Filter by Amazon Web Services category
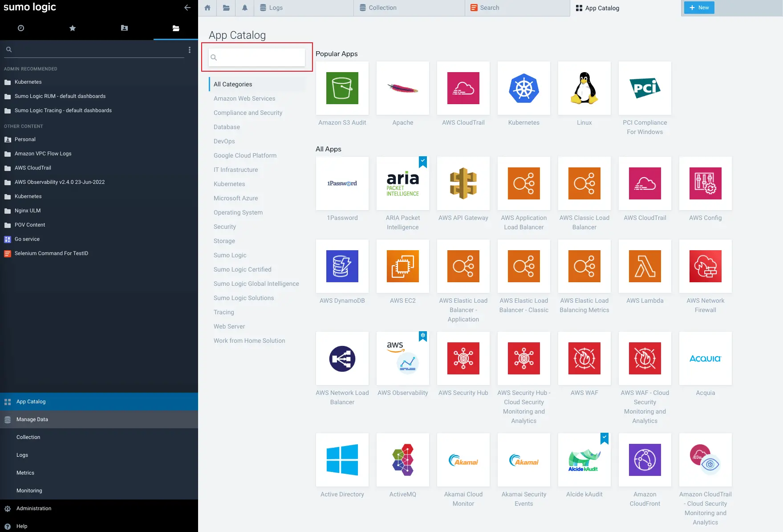 (x=244, y=98)
